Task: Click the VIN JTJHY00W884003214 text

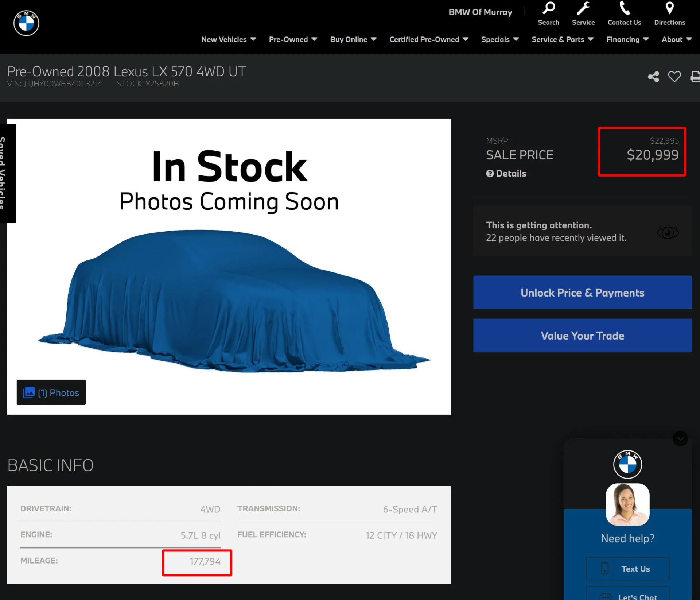Action: click(x=54, y=84)
